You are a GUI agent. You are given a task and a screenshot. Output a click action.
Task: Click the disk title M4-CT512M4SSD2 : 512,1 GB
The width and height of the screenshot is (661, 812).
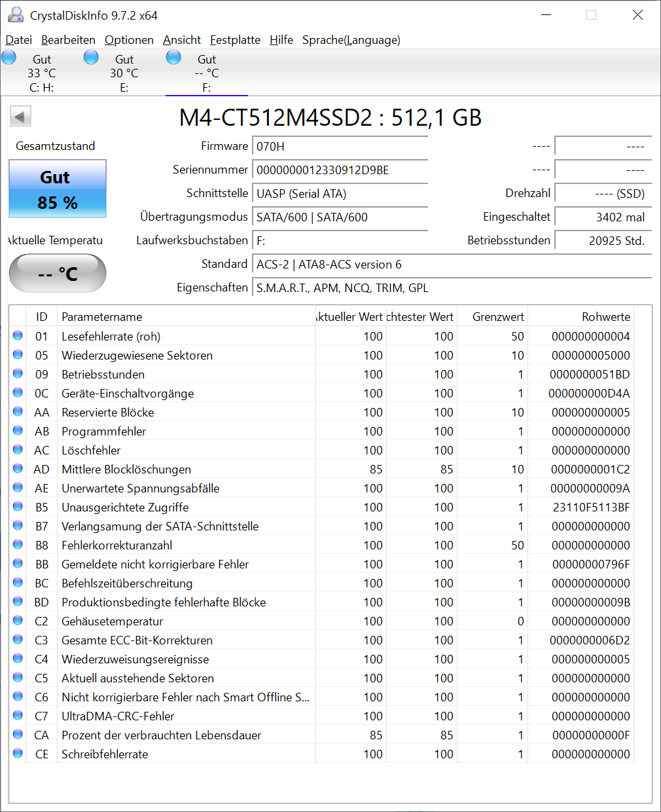point(330,118)
